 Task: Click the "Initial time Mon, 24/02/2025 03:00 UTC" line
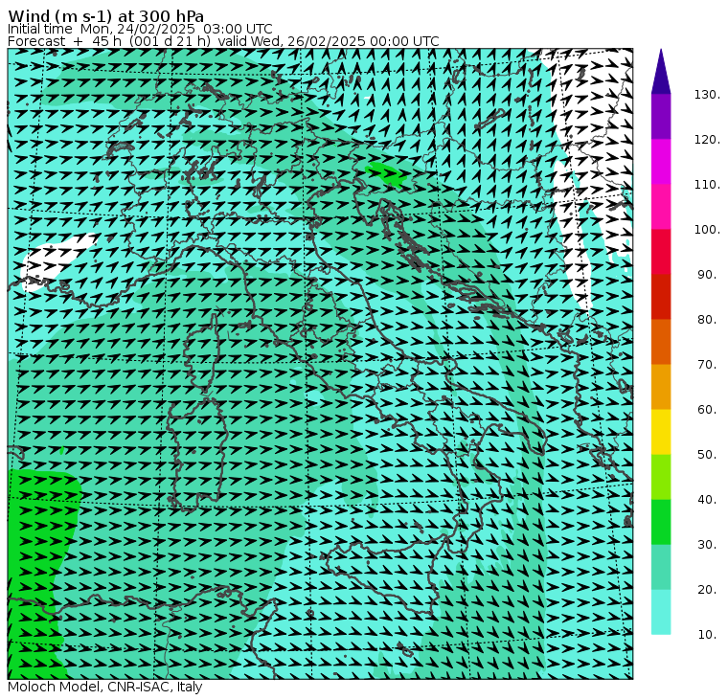click(140, 30)
